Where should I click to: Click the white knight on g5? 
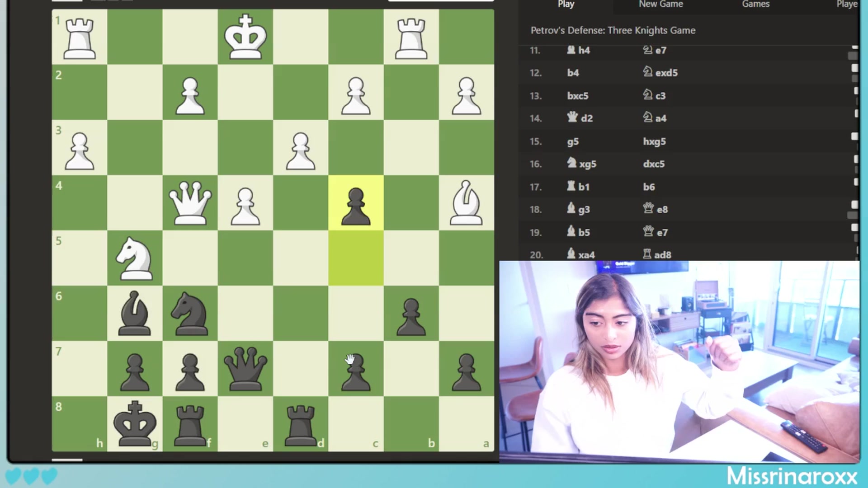click(x=134, y=258)
